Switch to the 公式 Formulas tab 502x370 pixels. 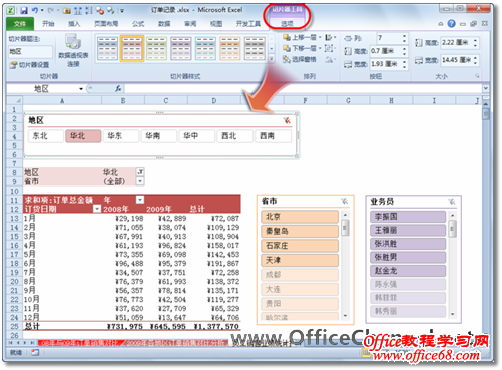pyautogui.click(x=138, y=24)
